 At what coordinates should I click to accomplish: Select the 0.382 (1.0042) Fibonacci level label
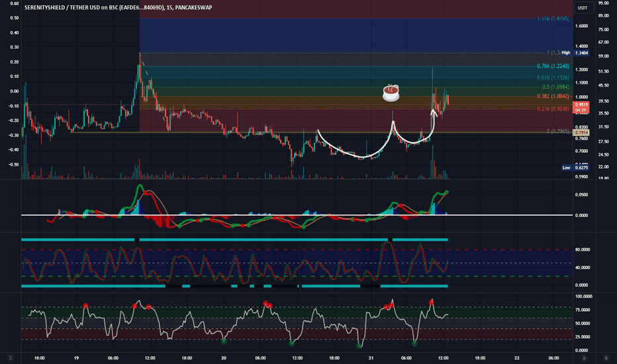pos(553,97)
